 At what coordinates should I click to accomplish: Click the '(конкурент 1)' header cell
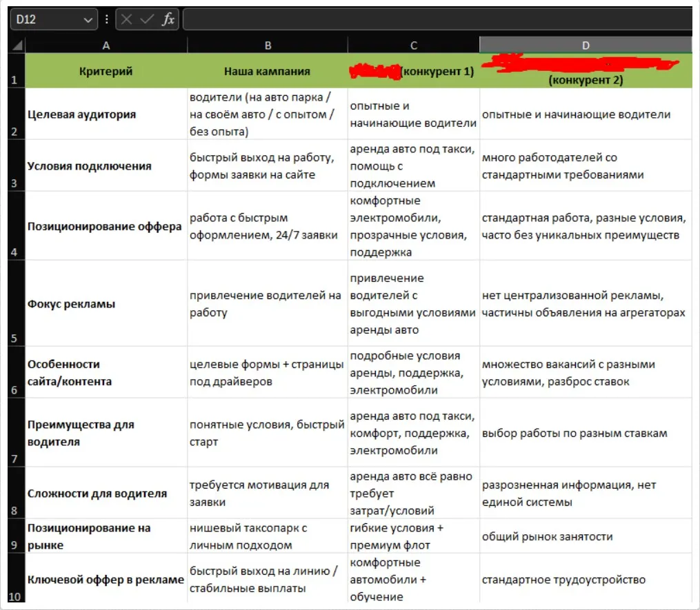pos(413,70)
